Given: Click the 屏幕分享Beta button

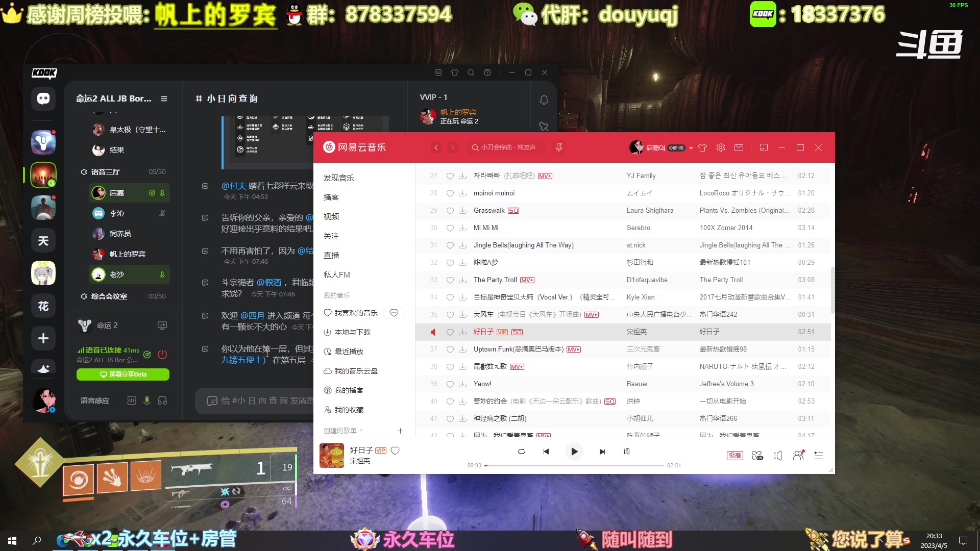Looking at the screenshot, I should click(123, 374).
